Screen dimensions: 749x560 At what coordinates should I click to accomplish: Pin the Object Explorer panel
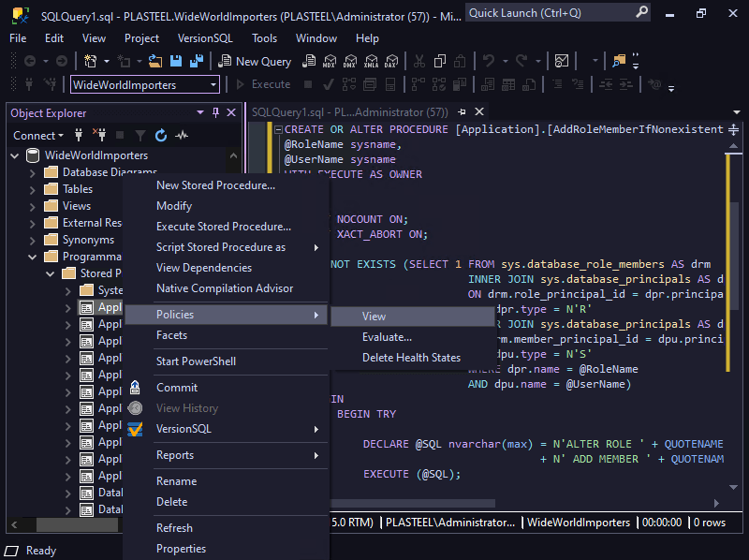[215, 112]
